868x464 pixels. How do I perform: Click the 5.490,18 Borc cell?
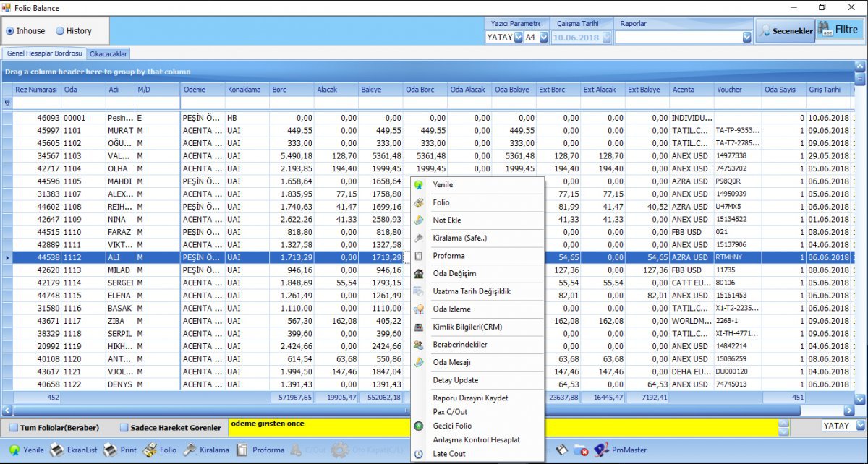pos(292,156)
